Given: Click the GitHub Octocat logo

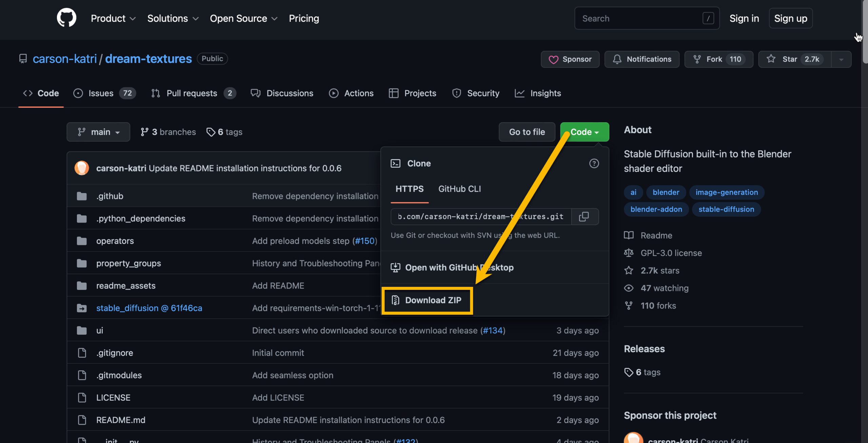Looking at the screenshot, I should (x=66, y=18).
